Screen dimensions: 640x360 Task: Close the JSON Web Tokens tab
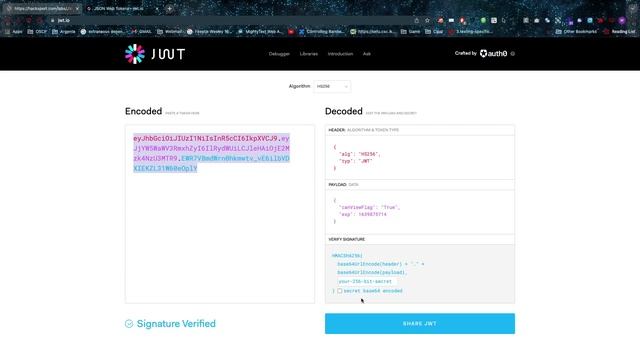click(157, 8)
